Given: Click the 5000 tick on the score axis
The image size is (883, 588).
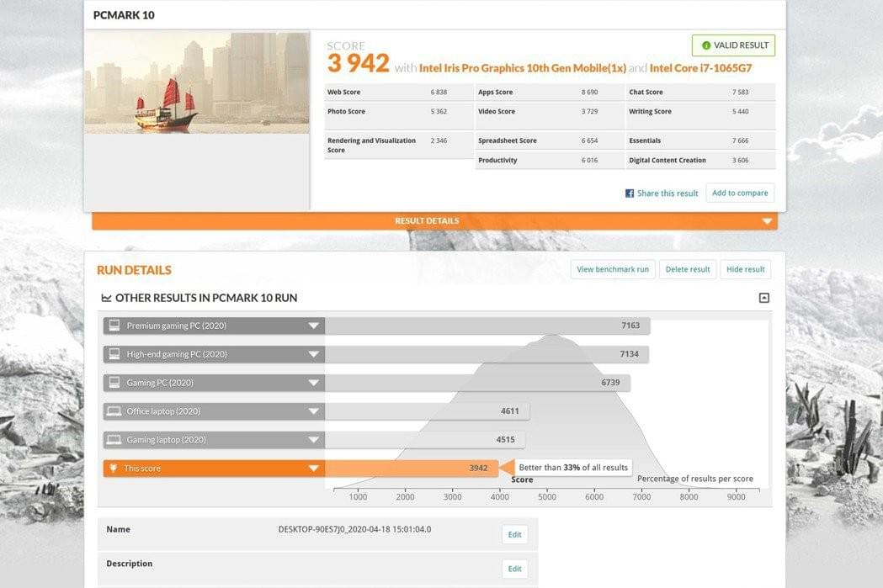Looking at the screenshot, I should (x=547, y=497).
